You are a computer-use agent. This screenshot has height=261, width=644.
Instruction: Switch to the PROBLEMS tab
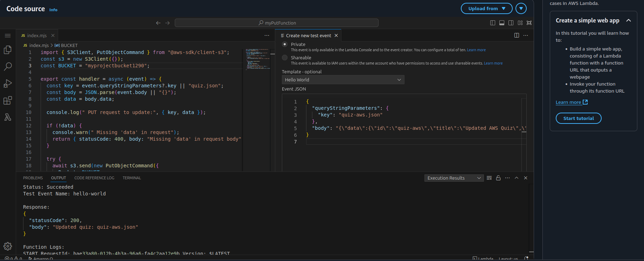(x=33, y=178)
